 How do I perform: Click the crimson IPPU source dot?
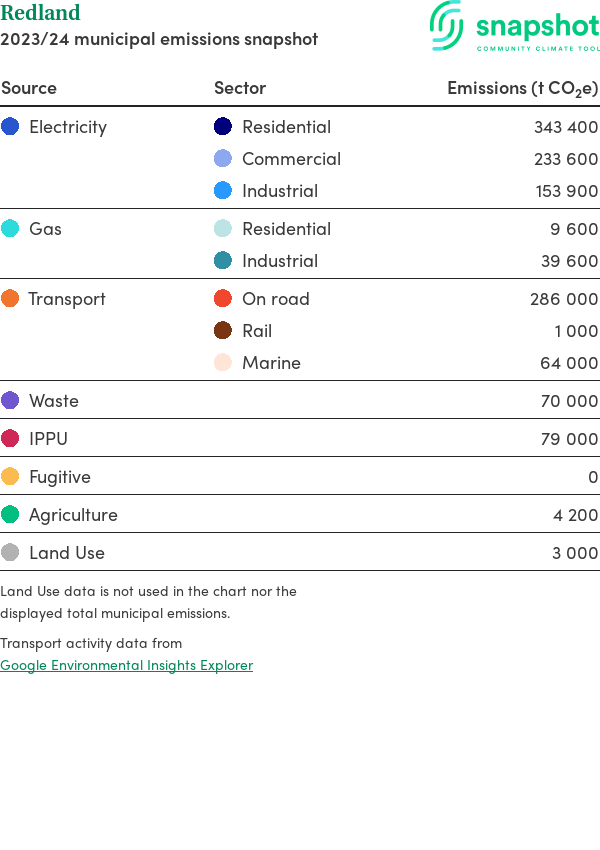point(10,439)
